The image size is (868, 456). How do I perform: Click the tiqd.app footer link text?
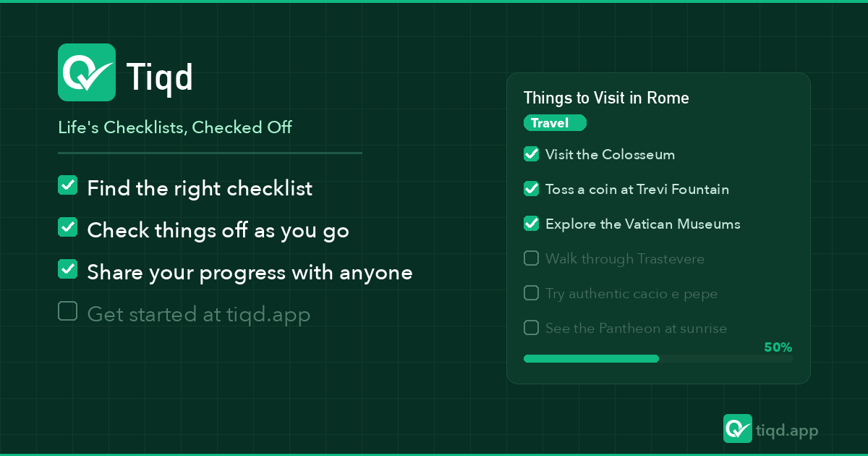pos(786,431)
